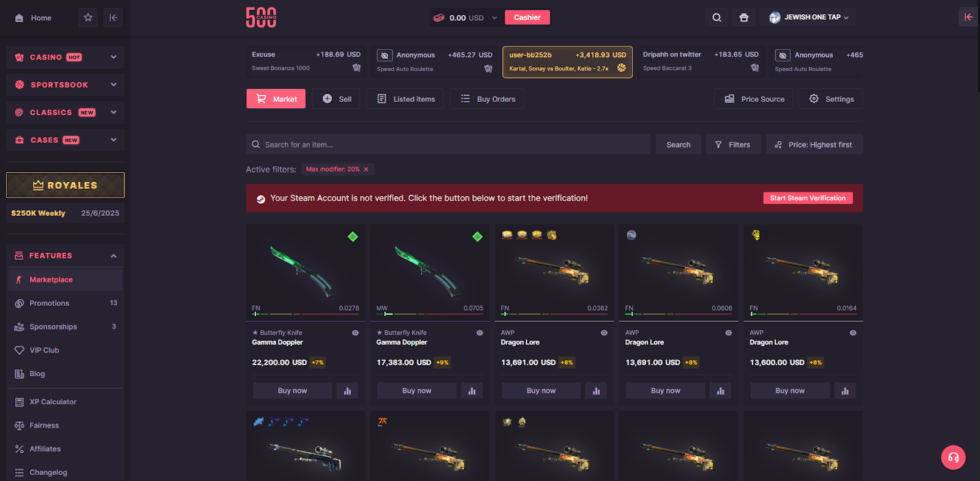
Task: Remove the Max modifier 20% filter
Action: (366, 169)
